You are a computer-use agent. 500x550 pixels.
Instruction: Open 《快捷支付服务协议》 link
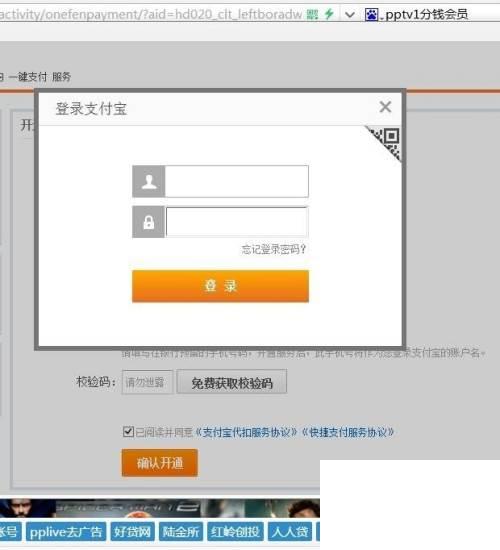click(x=348, y=432)
